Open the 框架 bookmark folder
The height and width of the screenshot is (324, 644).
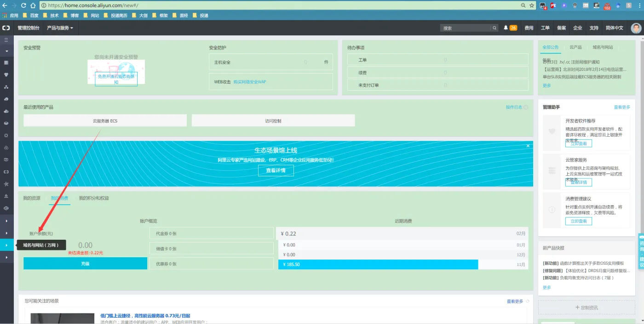coord(160,15)
